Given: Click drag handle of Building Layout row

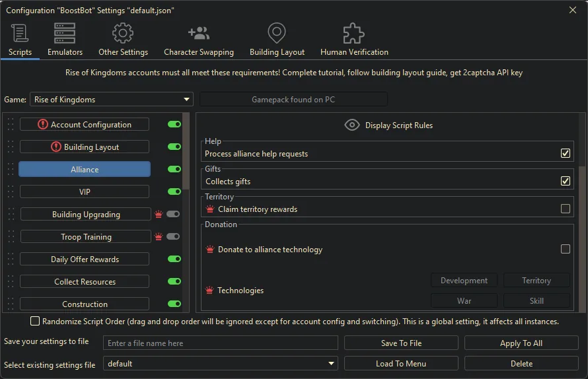Looking at the screenshot, I should (11, 147).
